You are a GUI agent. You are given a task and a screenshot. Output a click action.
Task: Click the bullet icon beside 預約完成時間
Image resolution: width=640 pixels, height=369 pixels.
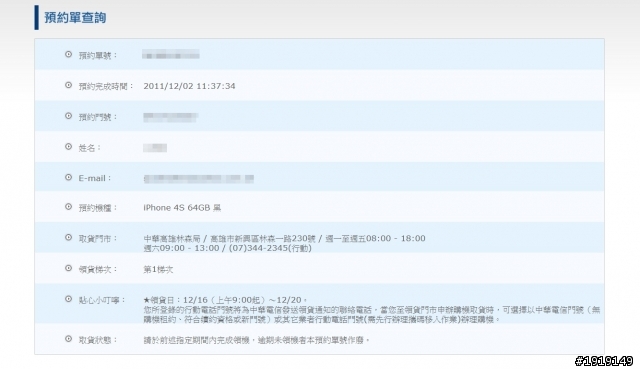(69, 85)
